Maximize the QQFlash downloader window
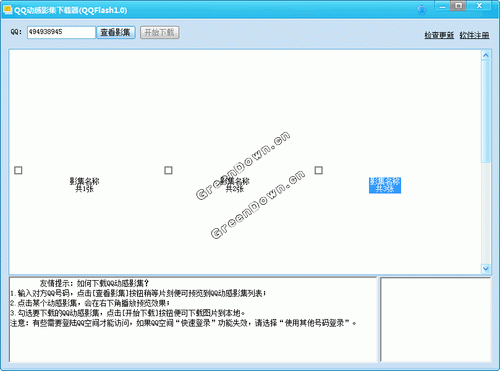Image resolution: width=500 pixels, height=371 pixels. point(459,6)
